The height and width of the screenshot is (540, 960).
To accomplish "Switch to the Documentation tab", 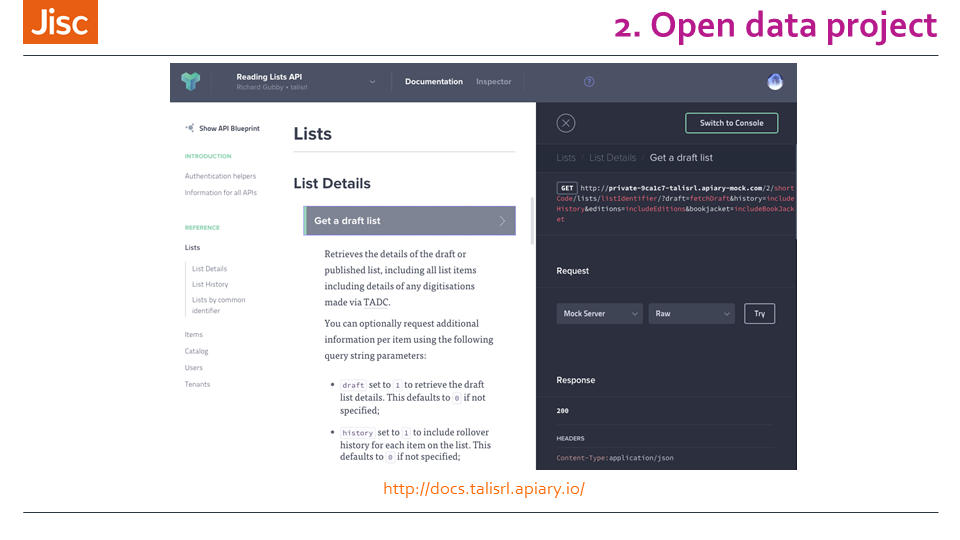I will click(x=433, y=82).
